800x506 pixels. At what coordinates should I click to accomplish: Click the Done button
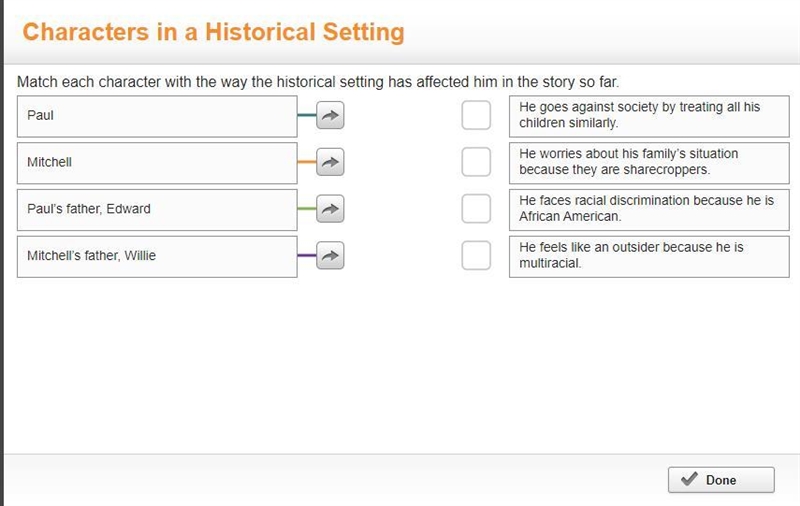721,479
